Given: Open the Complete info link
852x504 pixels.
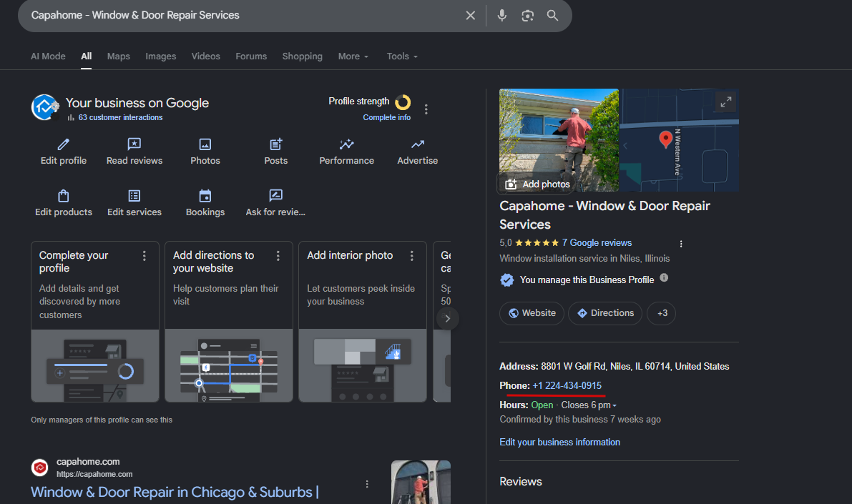Looking at the screenshot, I should click(x=387, y=117).
